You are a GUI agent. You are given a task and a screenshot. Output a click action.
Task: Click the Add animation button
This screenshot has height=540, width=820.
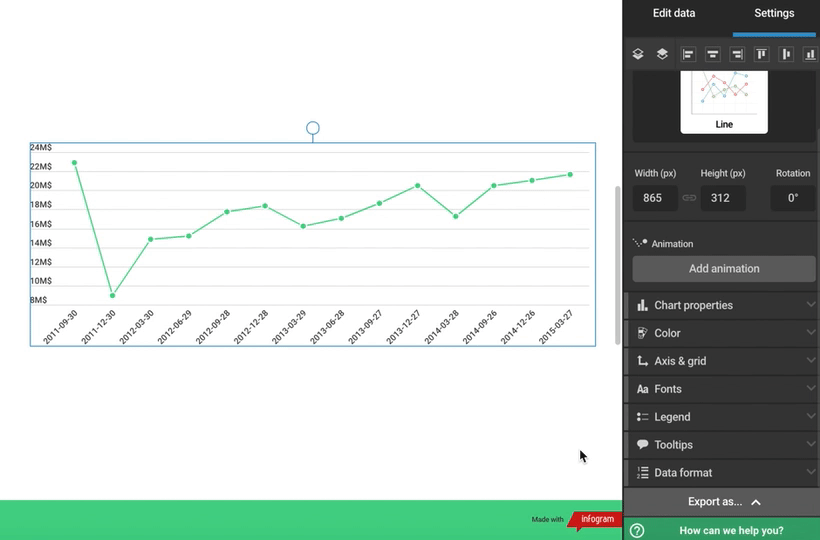pyautogui.click(x=724, y=269)
